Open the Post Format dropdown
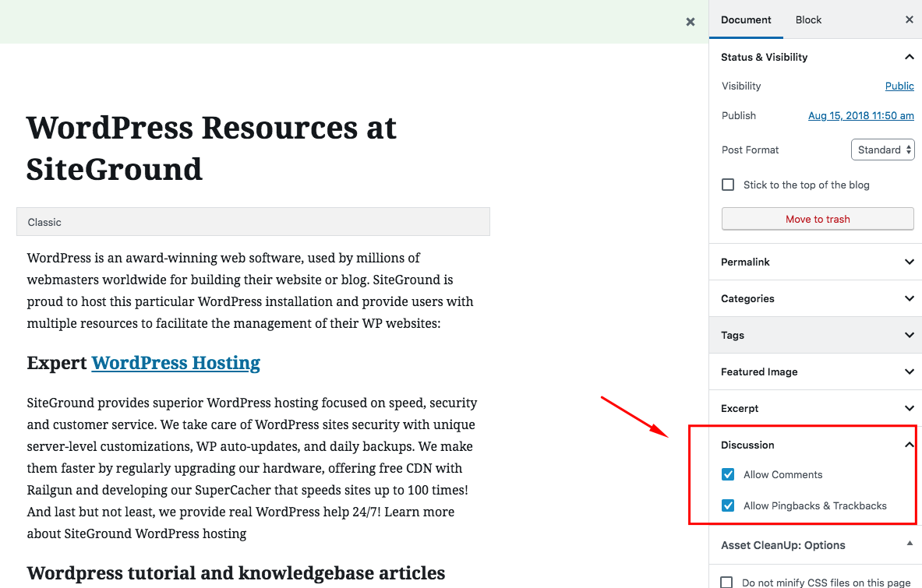This screenshot has height=588, width=922. [x=882, y=150]
